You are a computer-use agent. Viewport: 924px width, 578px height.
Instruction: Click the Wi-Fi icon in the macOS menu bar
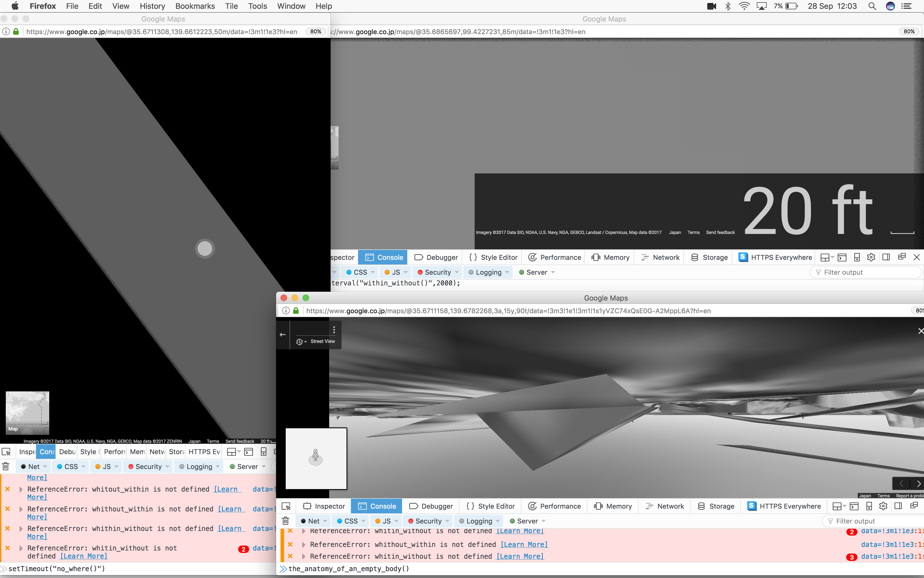coord(744,6)
